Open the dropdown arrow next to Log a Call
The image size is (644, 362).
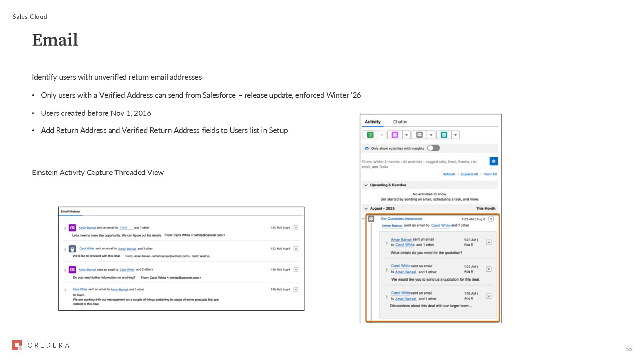click(455, 135)
